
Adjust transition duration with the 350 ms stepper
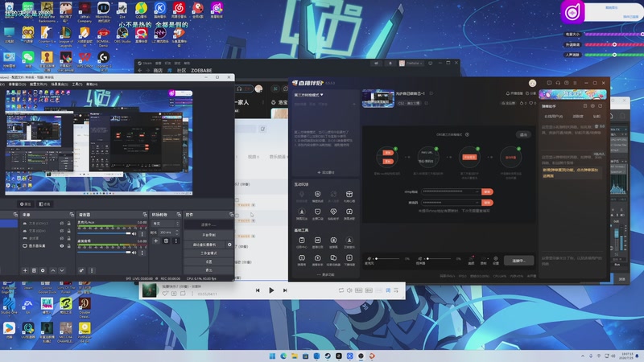point(177,232)
